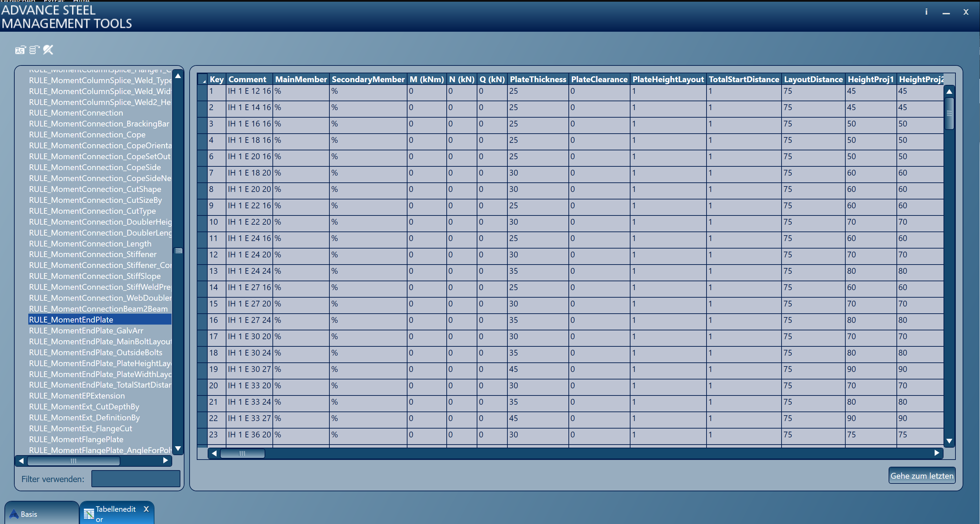The height and width of the screenshot is (524, 980).
Task: Click the grip icon on the left scrollbar thumb
Action: [x=179, y=251]
